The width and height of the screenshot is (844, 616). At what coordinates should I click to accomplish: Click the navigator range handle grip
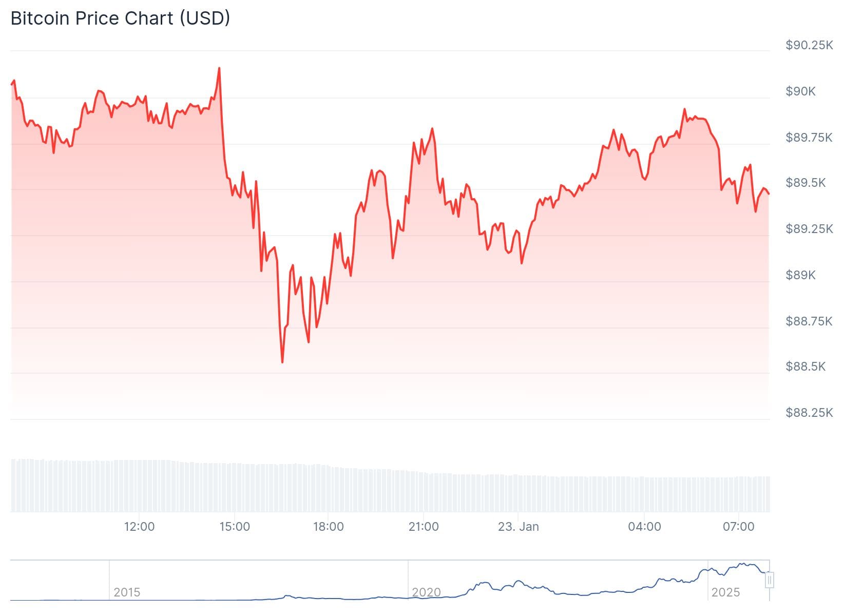769,580
